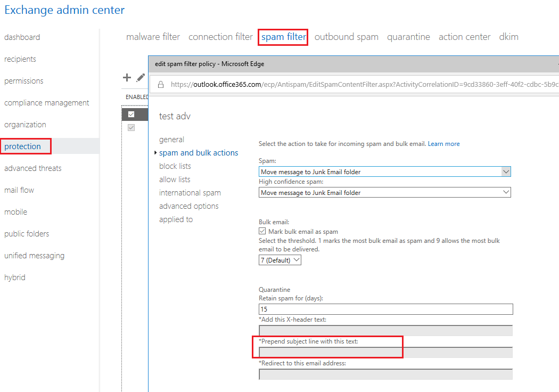The width and height of the screenshot is (559, 392).
Task: Select the spam filter tab
Action: 283,37
